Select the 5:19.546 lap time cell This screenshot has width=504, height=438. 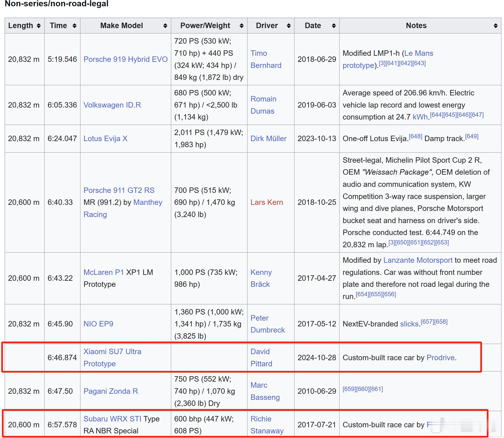[62, 59]
